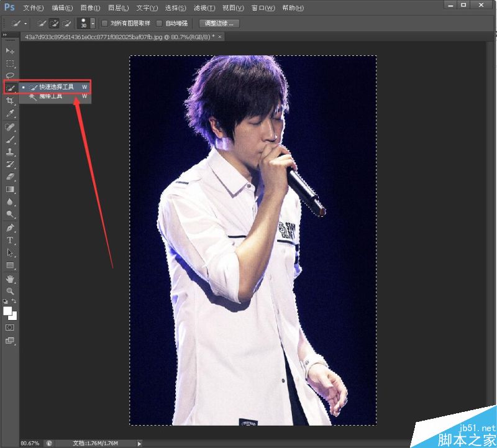
Task: Click the status bar share/export icon
Action: coord(49,443)
